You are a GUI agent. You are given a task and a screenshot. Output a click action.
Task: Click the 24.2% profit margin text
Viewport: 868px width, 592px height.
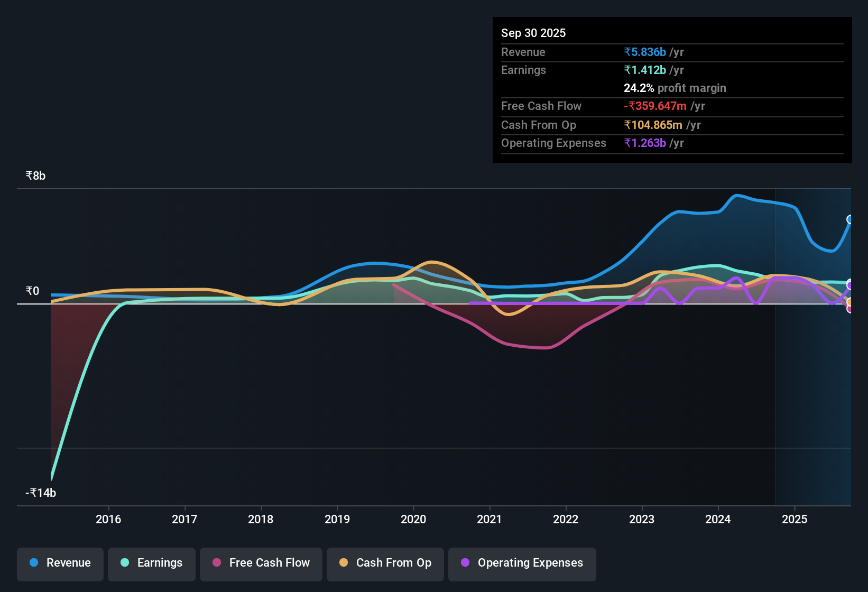pos(675,88)
